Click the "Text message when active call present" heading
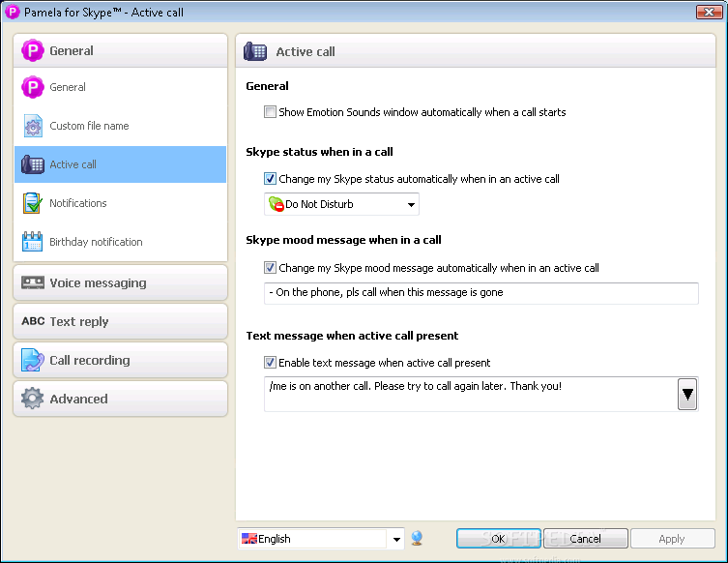This screenshot has width=728, height=563. coord(352,336)
